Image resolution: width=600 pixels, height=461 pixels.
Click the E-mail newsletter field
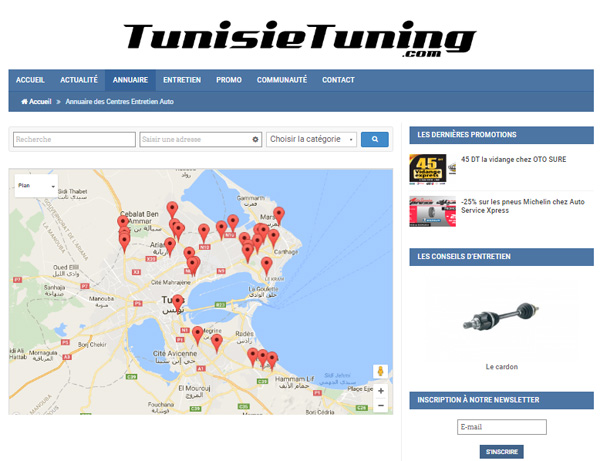pyautogui.click(x=502, y=427)
